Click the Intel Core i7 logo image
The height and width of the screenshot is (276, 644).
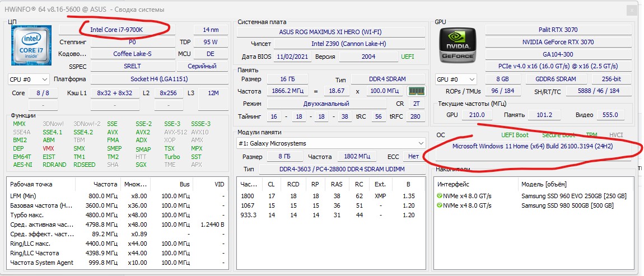click(31, 45)
